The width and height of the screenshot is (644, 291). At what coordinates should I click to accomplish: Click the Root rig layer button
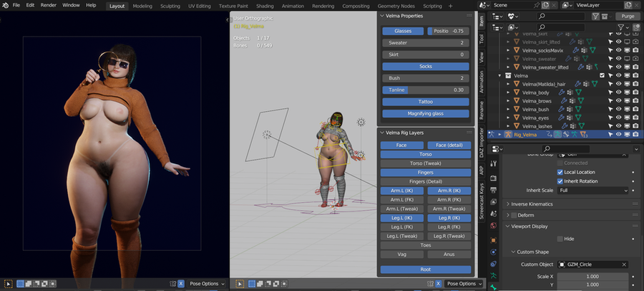(426, 269)
